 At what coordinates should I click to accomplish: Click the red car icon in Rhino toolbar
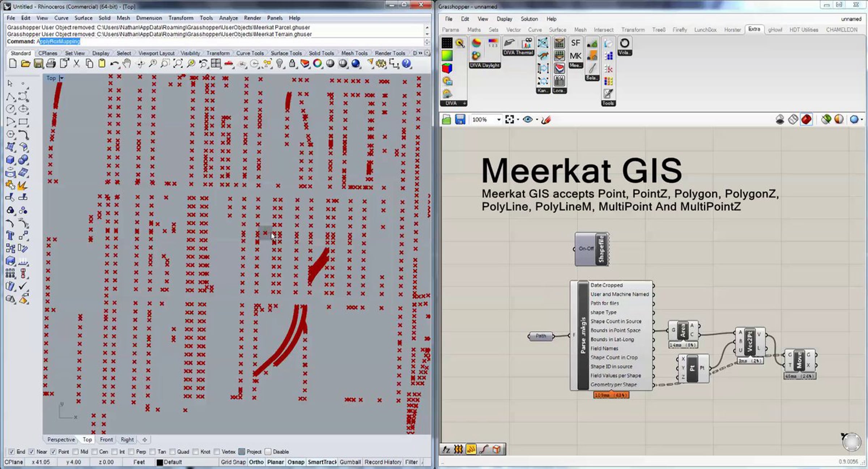coord(229,64)
